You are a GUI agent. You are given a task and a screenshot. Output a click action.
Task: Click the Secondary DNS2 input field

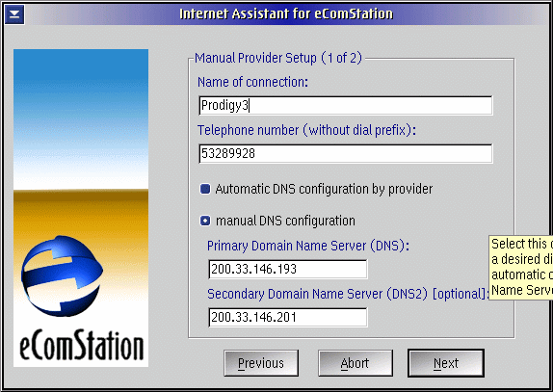pyautogui.click(x=288, y=317)
